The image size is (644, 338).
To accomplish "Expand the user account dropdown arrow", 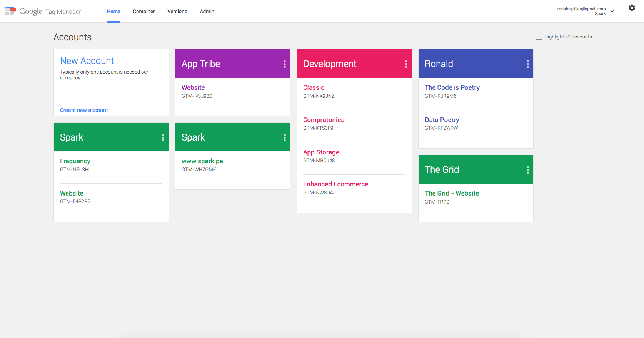I will [x=612, y=11].
